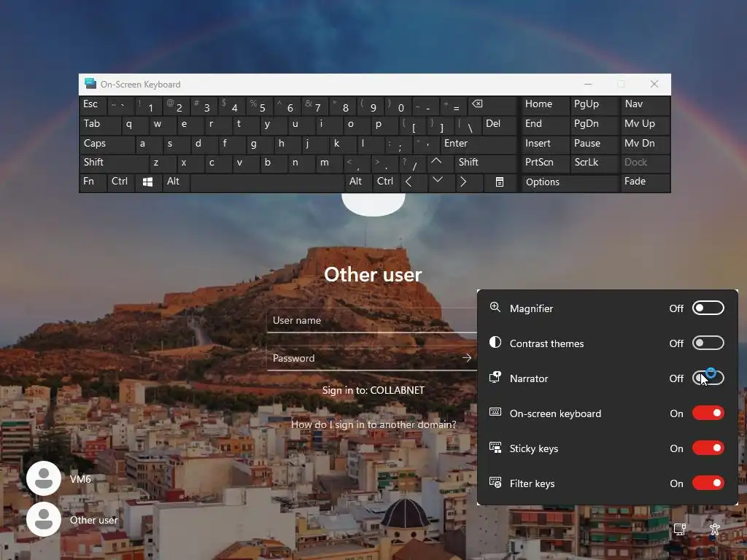The width and height of the screenshot is (747, 560).
Task: Click the Filter keys icon
Action: pos(495,483)
